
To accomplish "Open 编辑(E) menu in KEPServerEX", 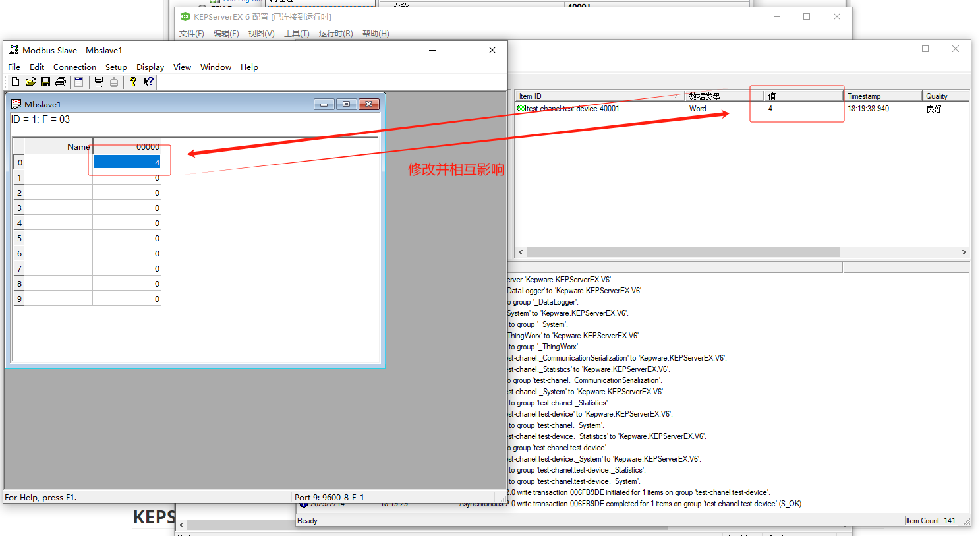I will [x=226, y=34].
